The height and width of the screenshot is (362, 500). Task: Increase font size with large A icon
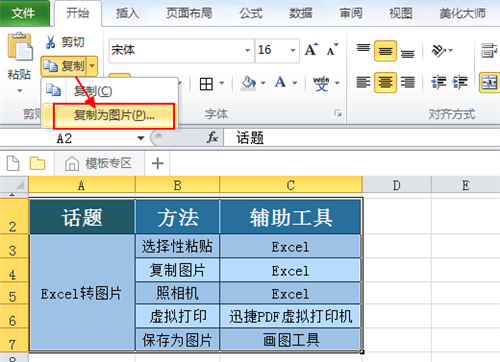pyautogui.click(x=311, y=50)
